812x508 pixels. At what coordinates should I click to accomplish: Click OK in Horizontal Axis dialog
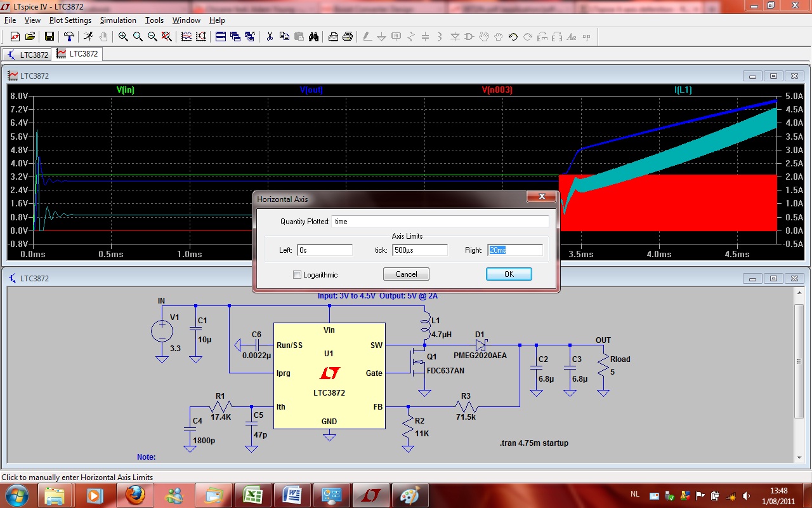tap(509, 274)
